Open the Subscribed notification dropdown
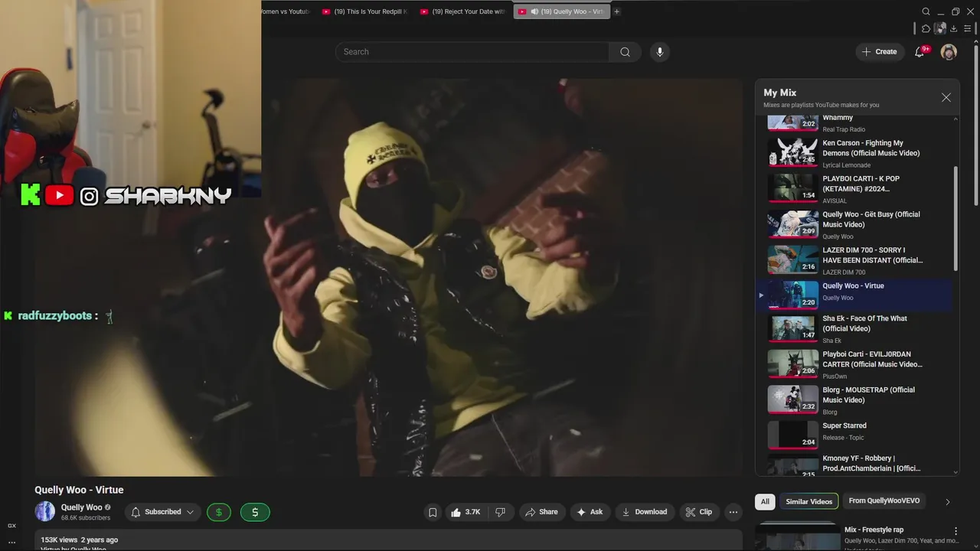This screenshot has height=551, width=980. pos(162,512)
